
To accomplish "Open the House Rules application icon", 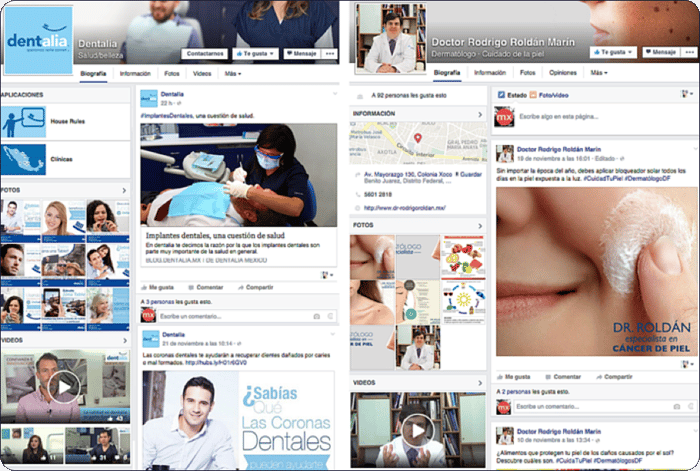I will [23, 121].
